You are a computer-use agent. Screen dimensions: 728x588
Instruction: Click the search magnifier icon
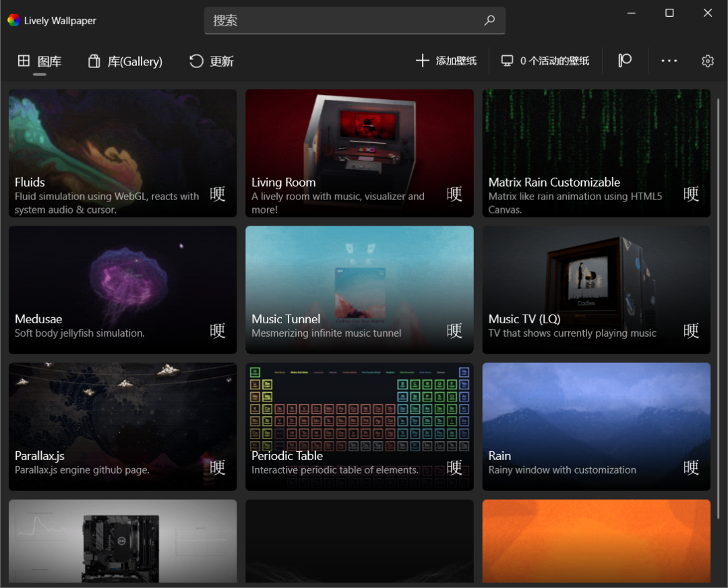[489, 20]
